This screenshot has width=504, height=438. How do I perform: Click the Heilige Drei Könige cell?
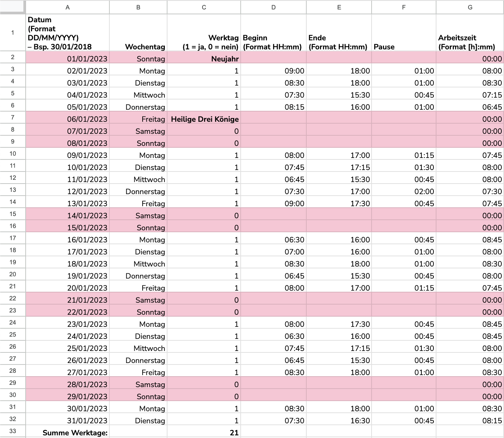[204, 119]
